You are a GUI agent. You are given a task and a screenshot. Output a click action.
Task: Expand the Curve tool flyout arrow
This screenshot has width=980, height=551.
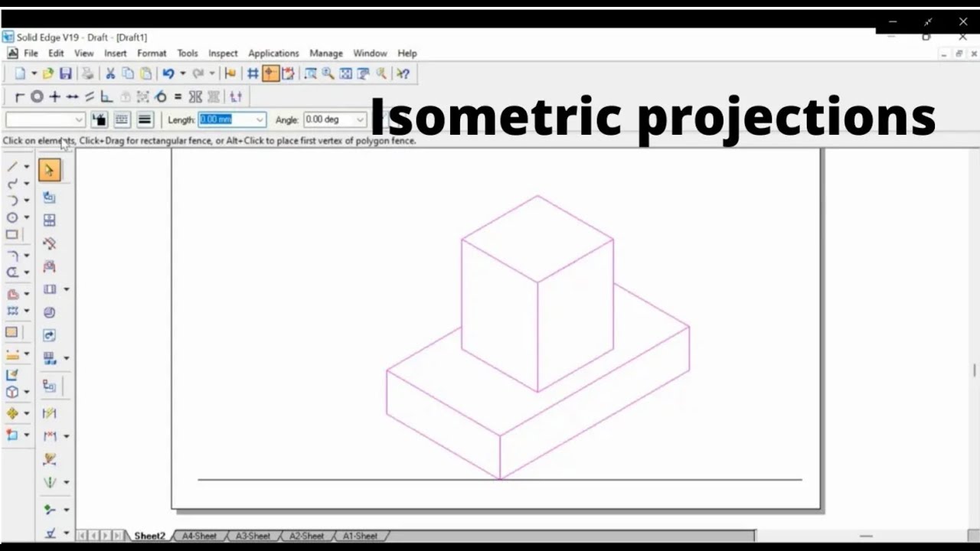pyautogui.click(x=27, y=184)
